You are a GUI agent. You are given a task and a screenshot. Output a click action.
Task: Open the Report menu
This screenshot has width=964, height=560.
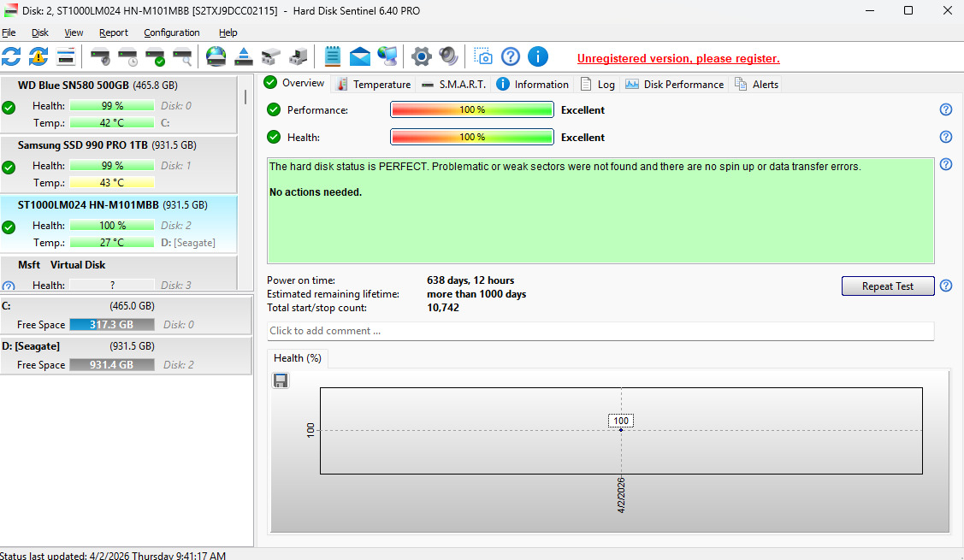coord(114,32)
